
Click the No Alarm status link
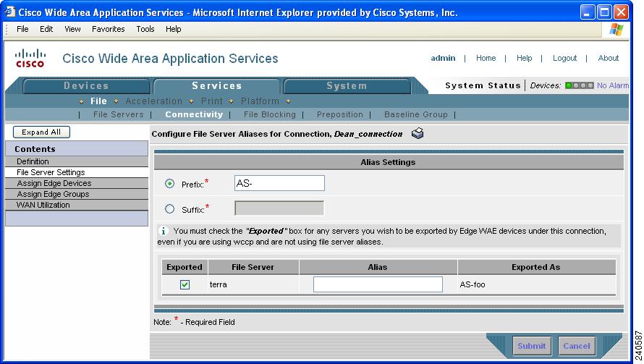click(x=612, y=85)
